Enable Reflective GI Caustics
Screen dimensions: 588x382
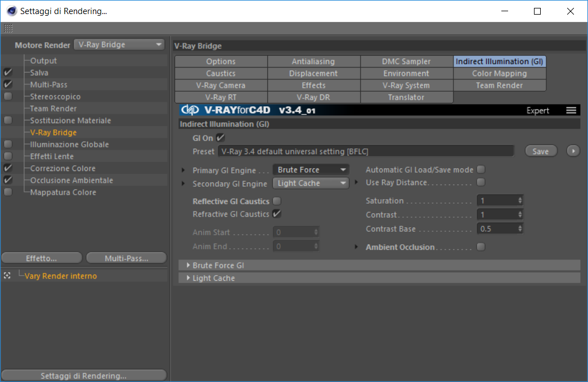(277, 201)
